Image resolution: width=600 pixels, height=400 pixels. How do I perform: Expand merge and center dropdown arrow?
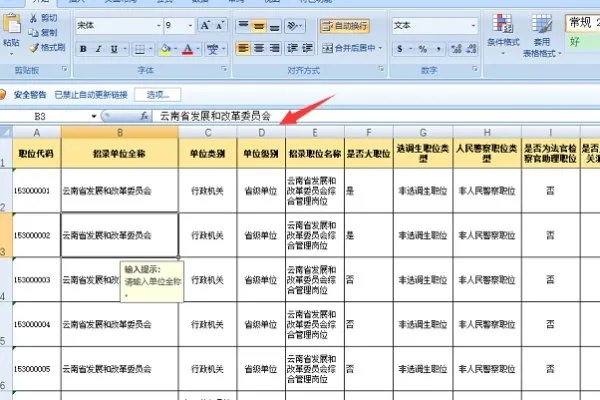(x=380, y=48)
